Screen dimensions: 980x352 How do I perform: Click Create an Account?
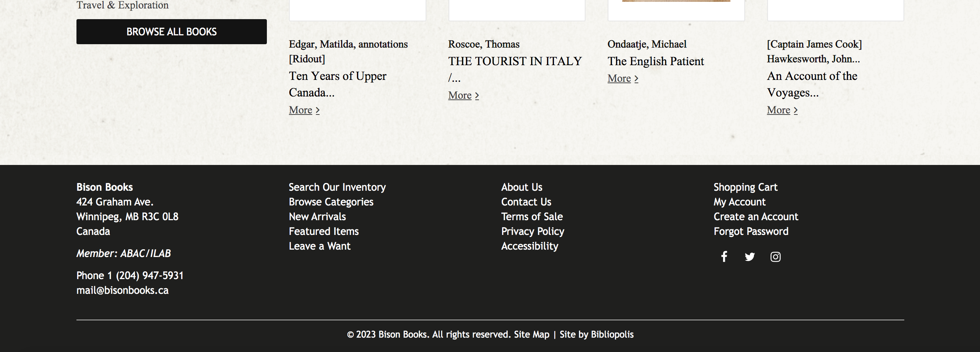(756, 217)
